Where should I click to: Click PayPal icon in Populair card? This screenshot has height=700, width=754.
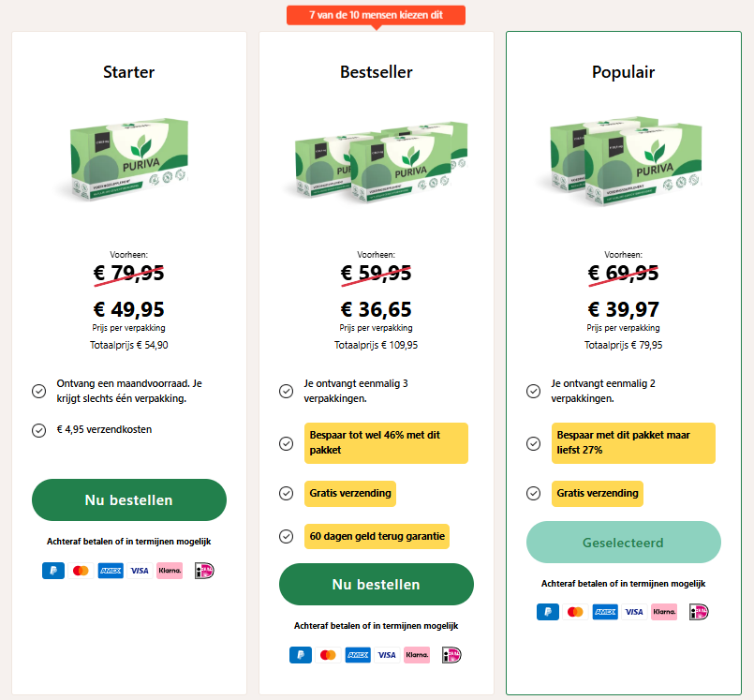coord(547,612)
